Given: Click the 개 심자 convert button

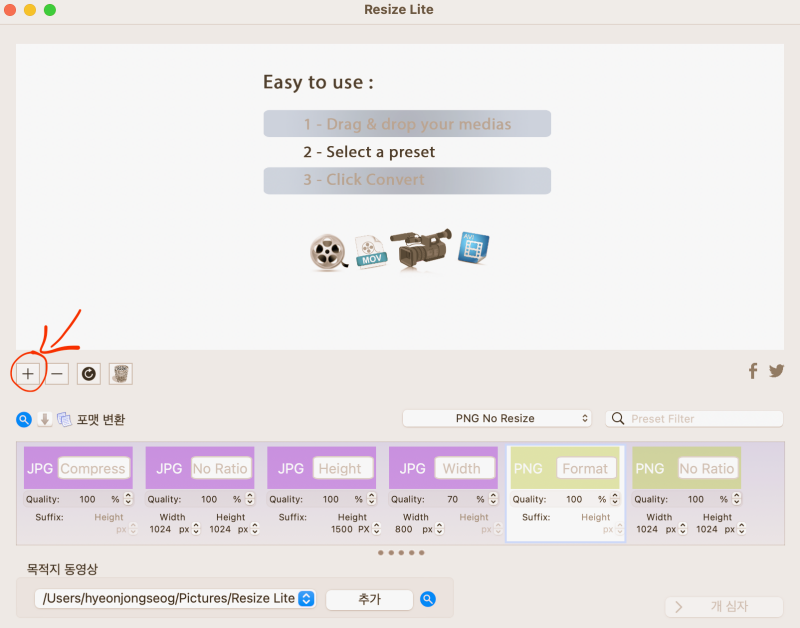Looking at the screenshot, I should (724, 607).
